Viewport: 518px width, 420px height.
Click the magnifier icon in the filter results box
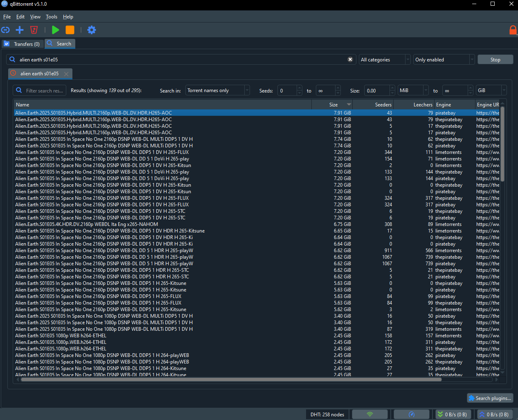click(19, 90)
